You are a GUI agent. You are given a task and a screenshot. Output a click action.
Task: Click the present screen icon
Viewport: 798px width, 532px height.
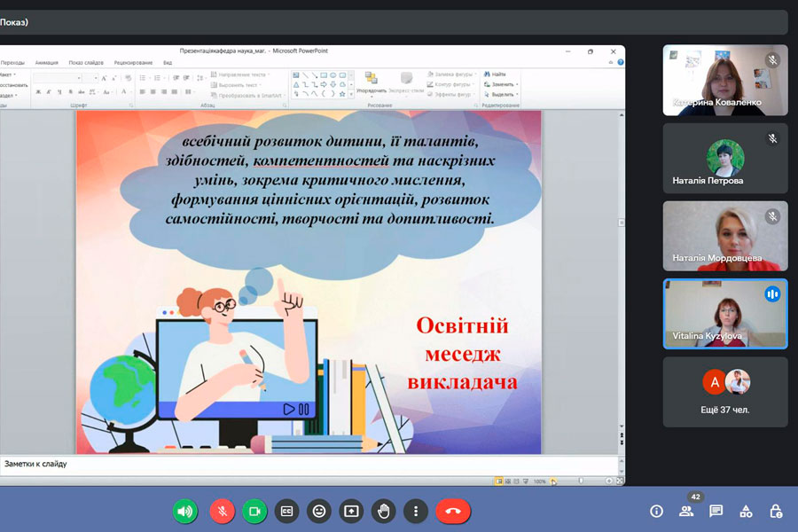351,511
